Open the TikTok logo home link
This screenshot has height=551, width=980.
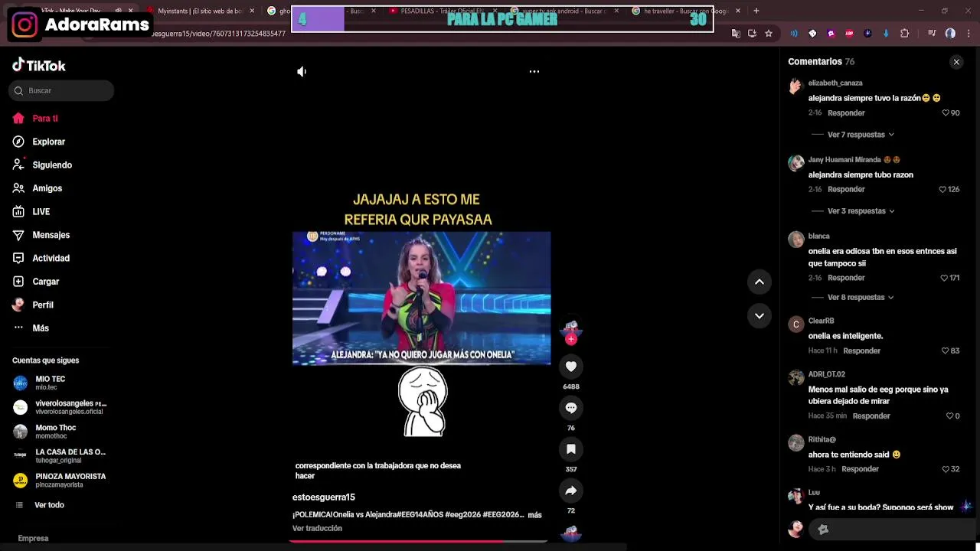tap(39, 65)
